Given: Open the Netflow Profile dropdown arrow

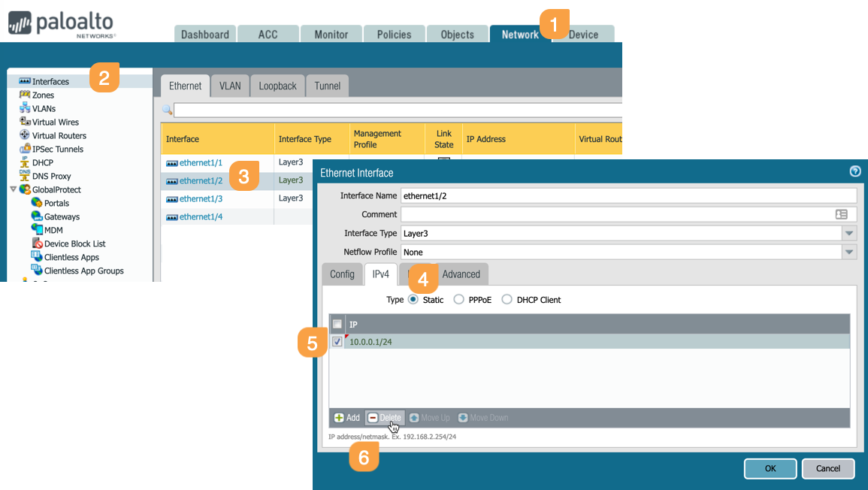Looking at the screenshot, I should tap(849, 252).
